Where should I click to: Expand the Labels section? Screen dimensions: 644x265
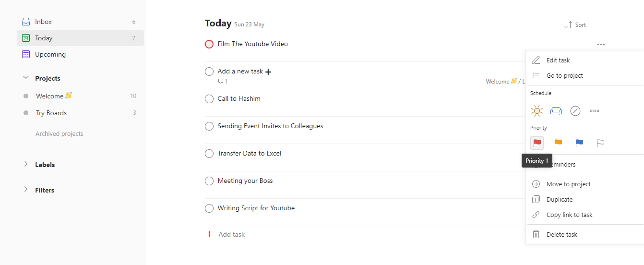(26, 164)
